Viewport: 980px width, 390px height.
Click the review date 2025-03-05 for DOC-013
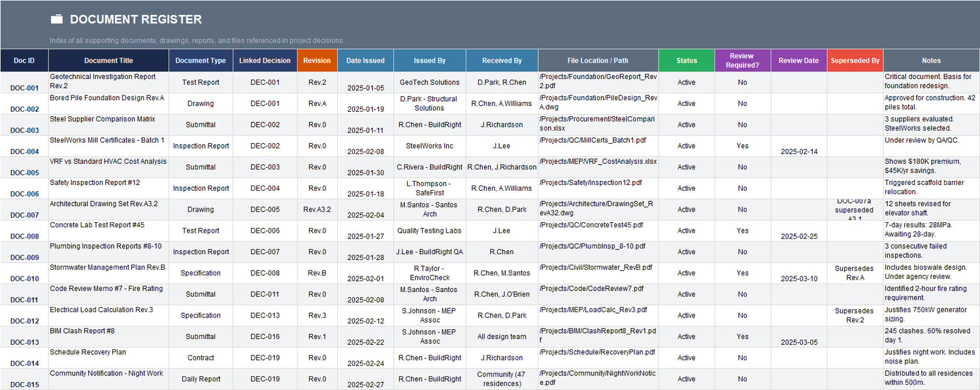click(x=798, y=342)
